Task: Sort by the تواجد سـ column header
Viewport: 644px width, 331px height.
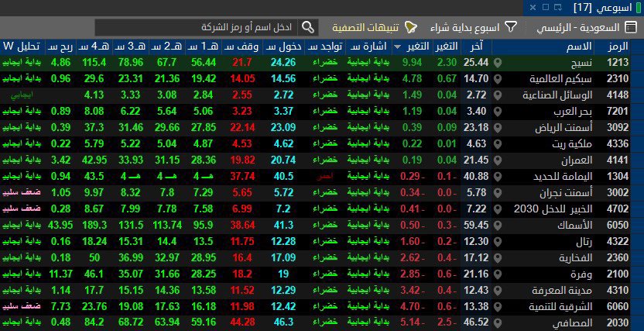Action: 324,47
